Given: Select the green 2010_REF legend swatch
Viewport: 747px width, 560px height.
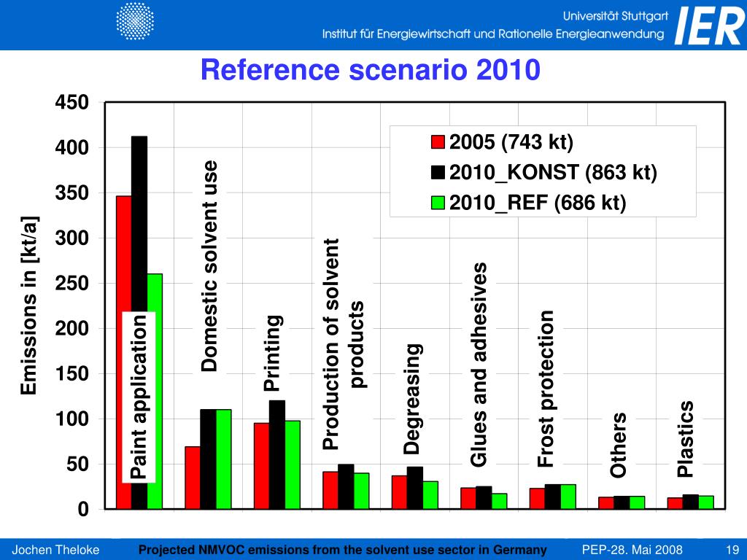Looking at the screenshot, I should 438,203.
